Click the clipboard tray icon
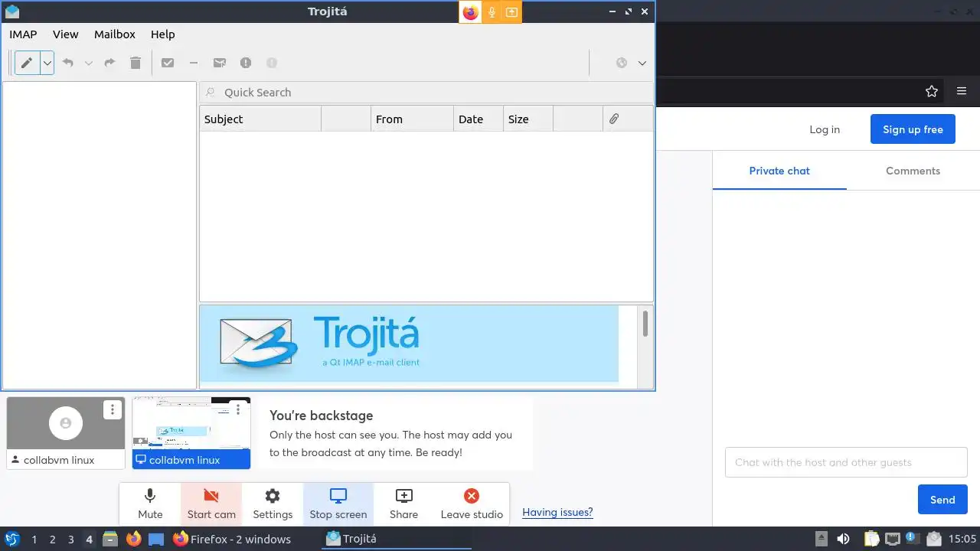Screen dimensions: 980x551 [x=871, y=539]
